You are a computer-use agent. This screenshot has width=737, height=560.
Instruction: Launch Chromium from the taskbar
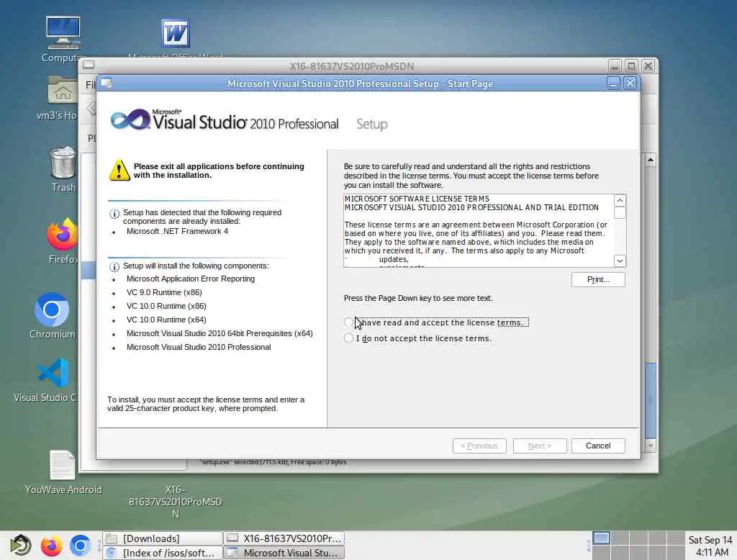click(80, 546)
